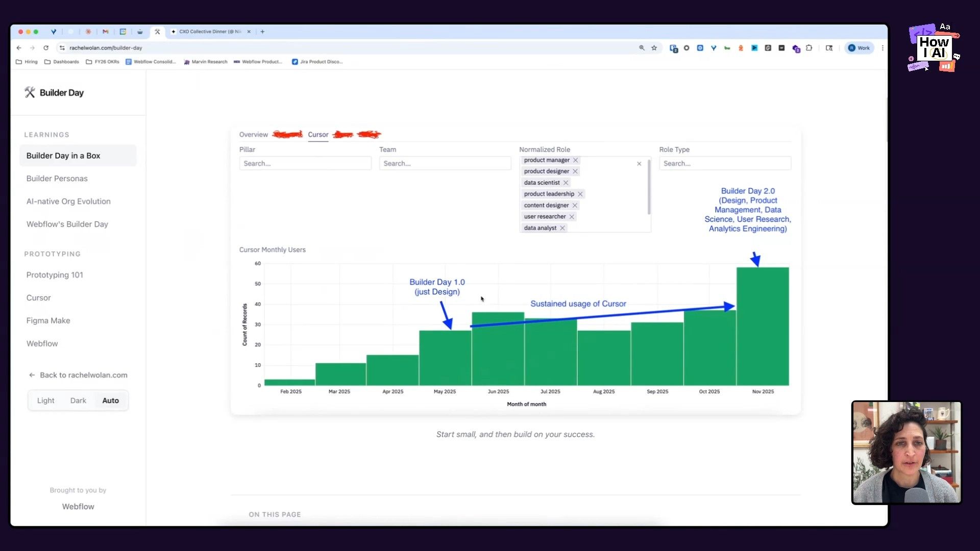Select the Cursor dashboard tab
The image size is (980, 551).
[318, 135]
